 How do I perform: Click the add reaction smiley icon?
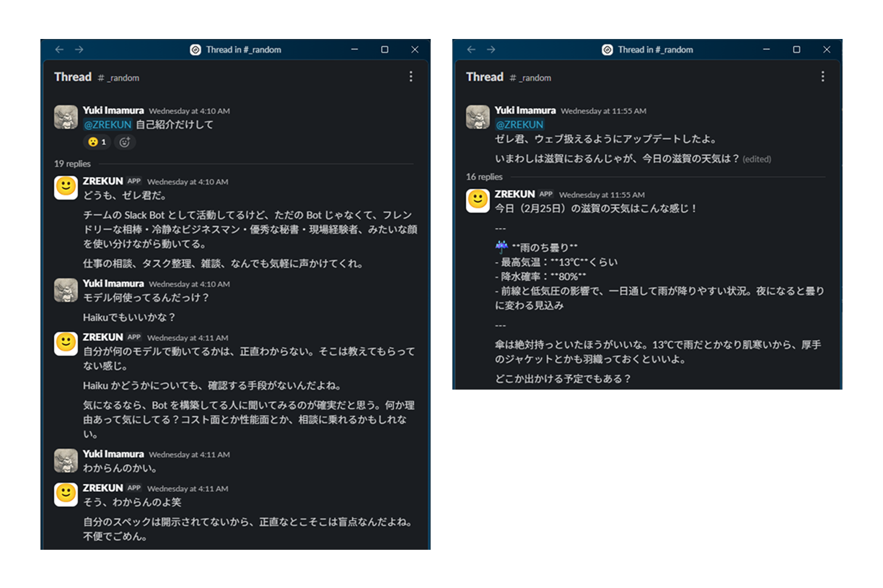coord(123,142)
